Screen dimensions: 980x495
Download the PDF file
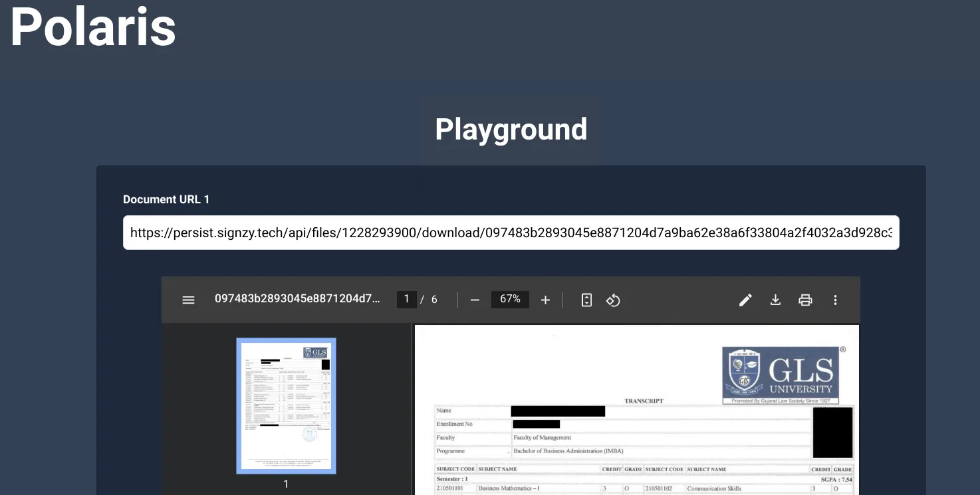tap(775, 300)
